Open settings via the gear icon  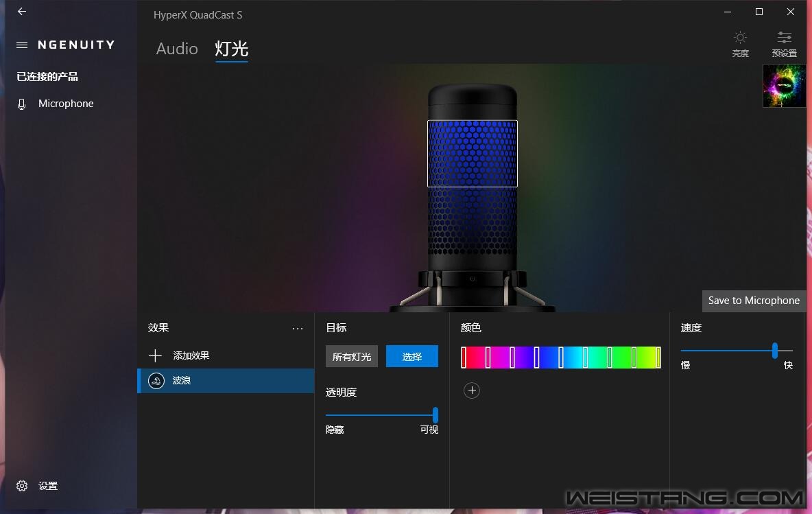22,486
